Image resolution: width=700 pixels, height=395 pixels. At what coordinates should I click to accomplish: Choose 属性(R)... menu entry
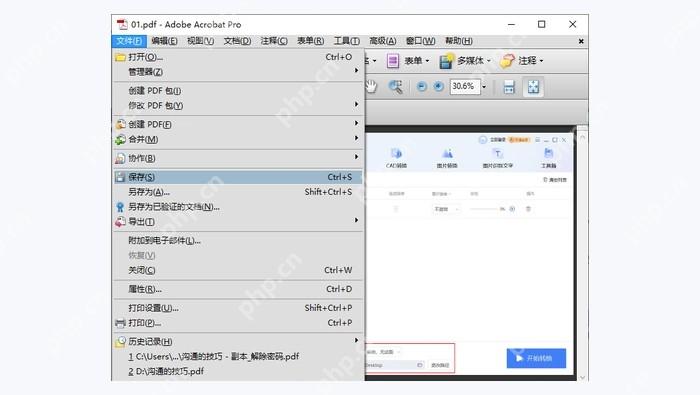(239, 289)
